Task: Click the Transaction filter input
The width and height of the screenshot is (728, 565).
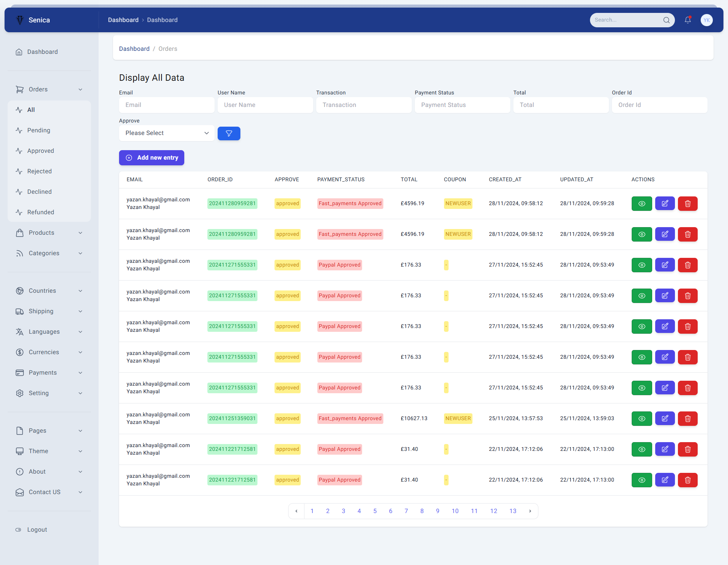Action: 364,105
